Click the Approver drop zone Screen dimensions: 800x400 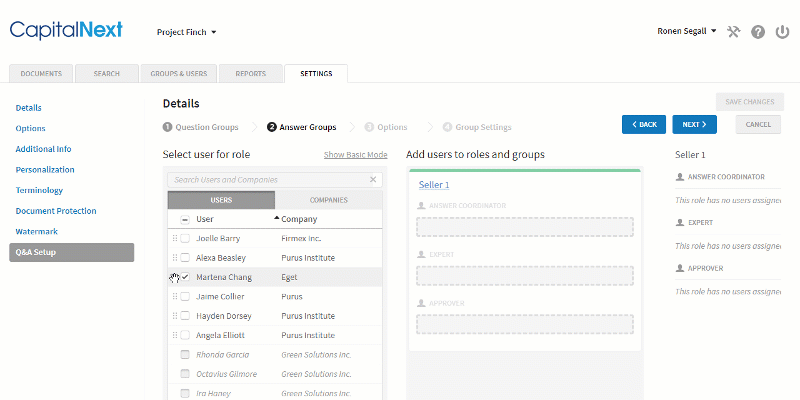click(x=525, y=324)
